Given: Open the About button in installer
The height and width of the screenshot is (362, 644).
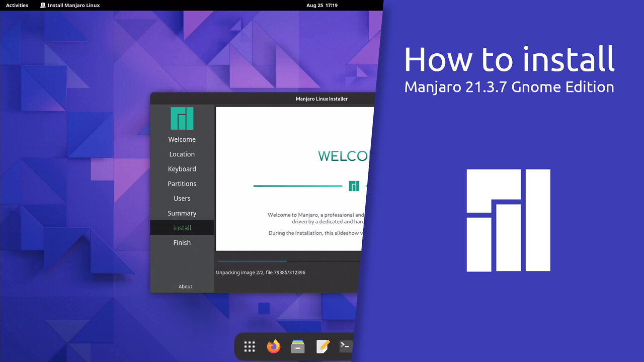Looking at the screenshot, I should [x=185, y=287].
